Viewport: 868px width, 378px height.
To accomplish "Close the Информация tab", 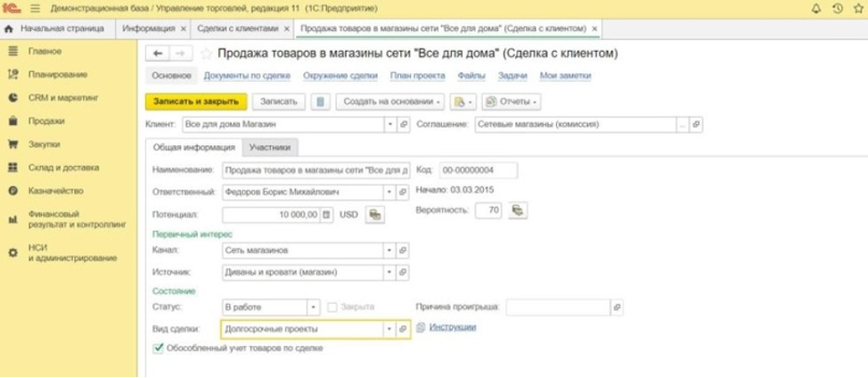I will (184, 29).
